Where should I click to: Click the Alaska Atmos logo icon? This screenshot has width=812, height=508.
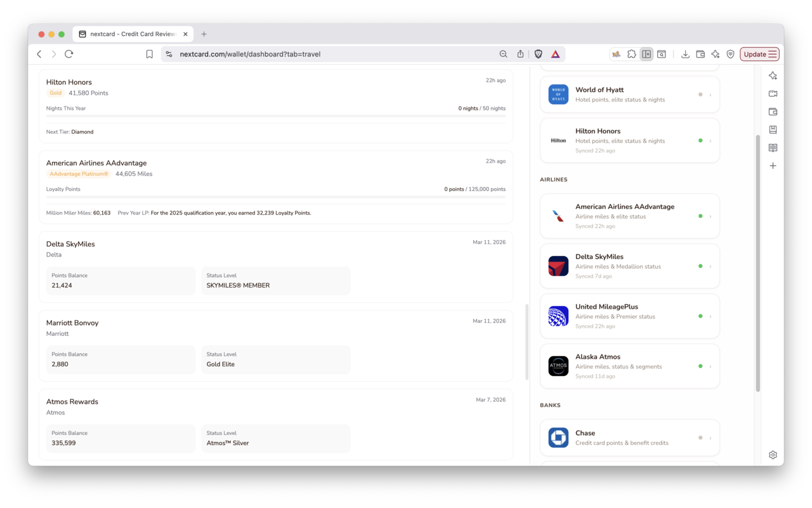point(558,366)
